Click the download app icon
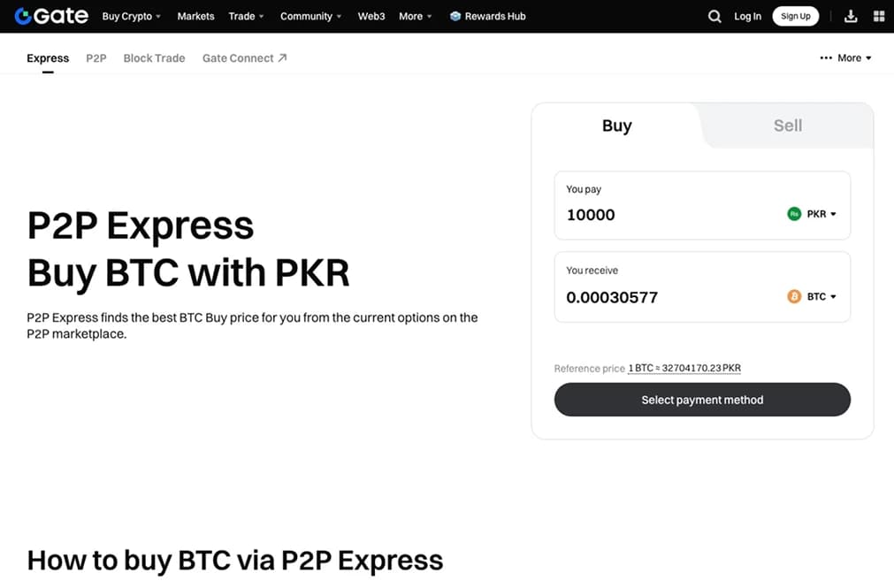The width and height of the screenshot is (894, 588). point(851,16)
